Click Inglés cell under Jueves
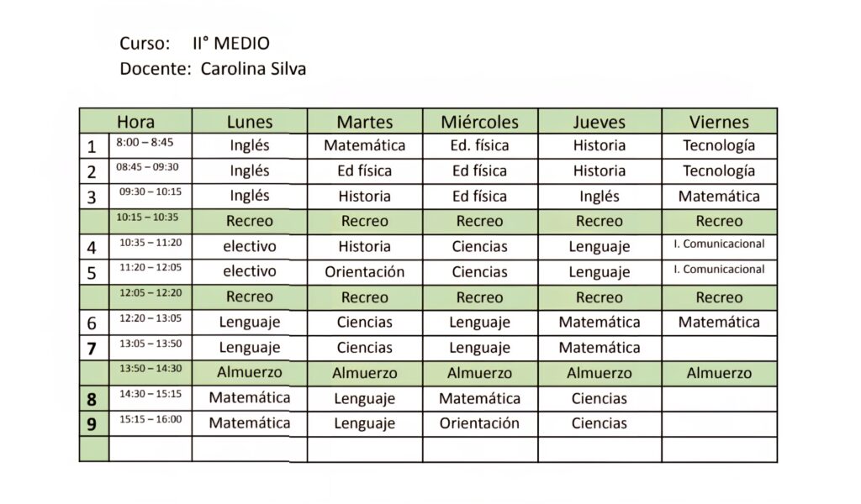The image size is (861, 504). pos(600,197)
